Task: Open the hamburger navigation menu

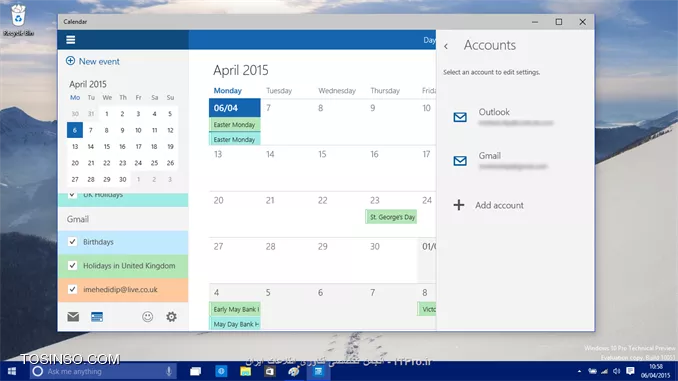Action: pos(70,40)
